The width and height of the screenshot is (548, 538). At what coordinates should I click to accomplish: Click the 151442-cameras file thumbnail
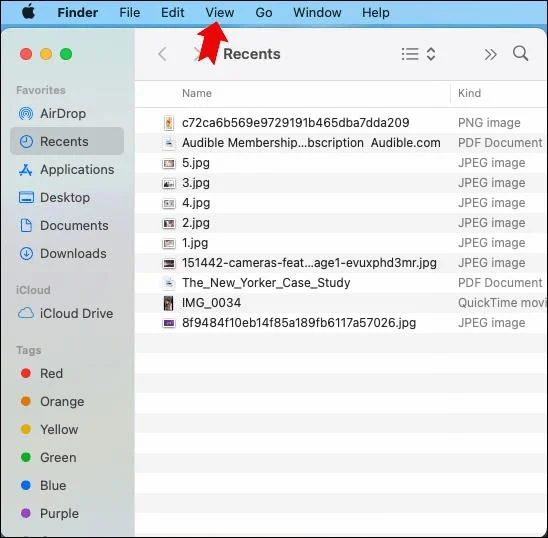click(x=168, y=263)
